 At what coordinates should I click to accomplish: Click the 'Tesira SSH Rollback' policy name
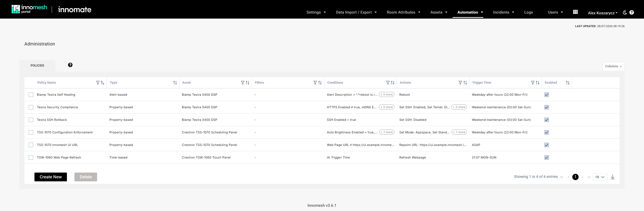pyautogui.click(x=52, y=120)
